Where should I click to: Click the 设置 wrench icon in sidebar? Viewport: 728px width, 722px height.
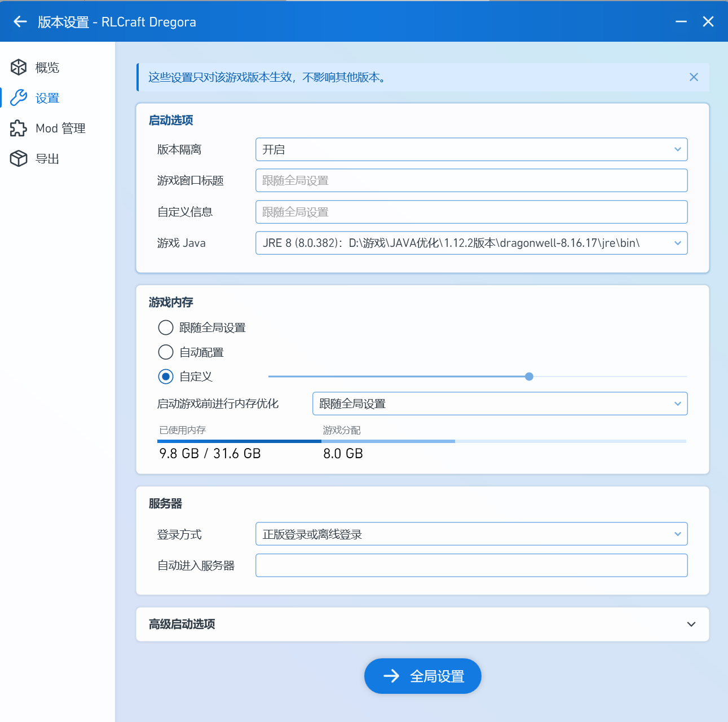pyautogui.click(x=19, y=98)
